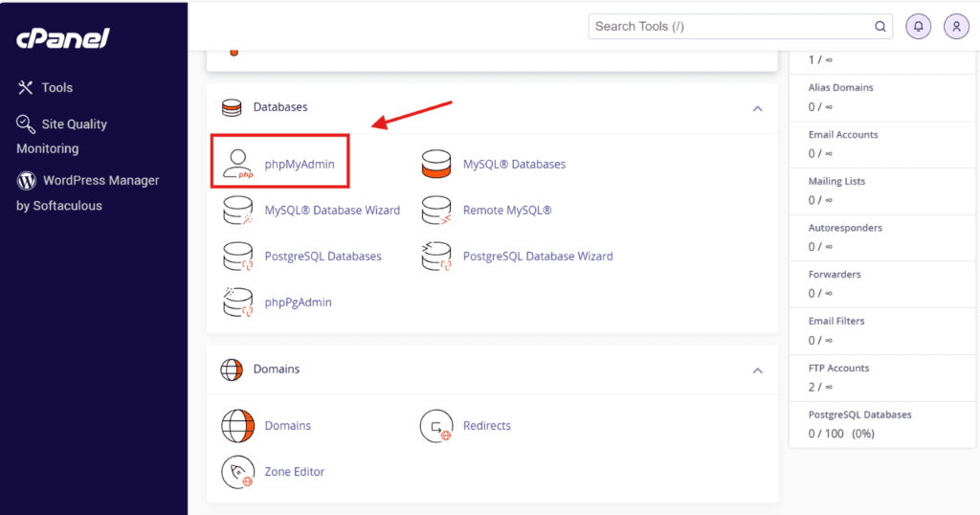Click the Zone Editor icon

click(x=238, y=472)
